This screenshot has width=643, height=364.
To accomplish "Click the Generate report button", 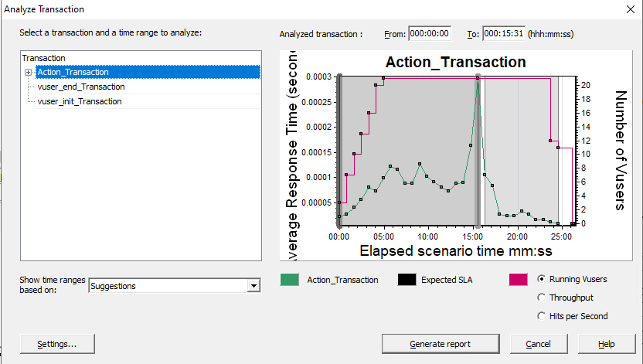I will (440, 344).
